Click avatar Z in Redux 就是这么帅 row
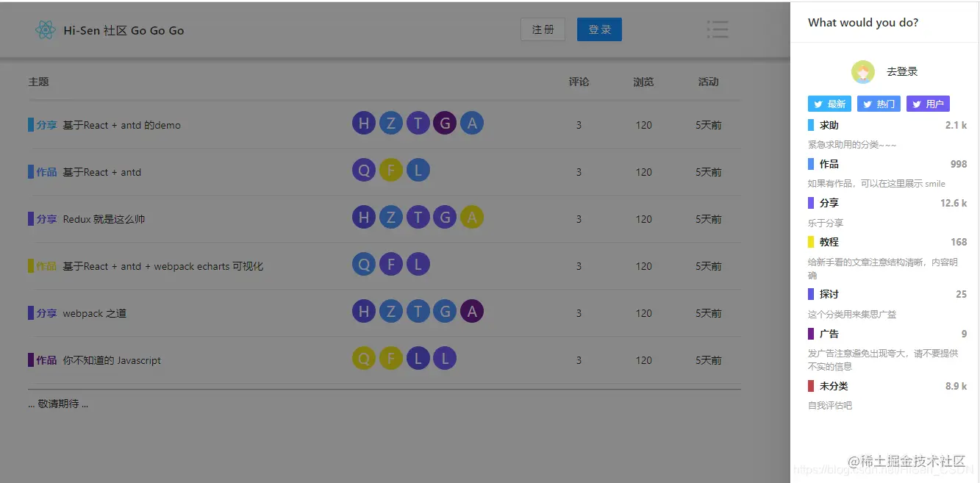 coord(391,218)
